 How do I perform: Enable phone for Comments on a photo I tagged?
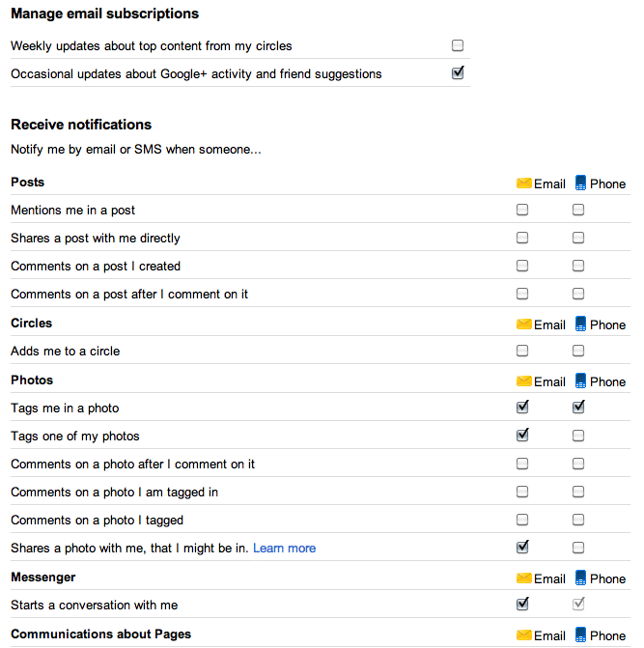578,520
